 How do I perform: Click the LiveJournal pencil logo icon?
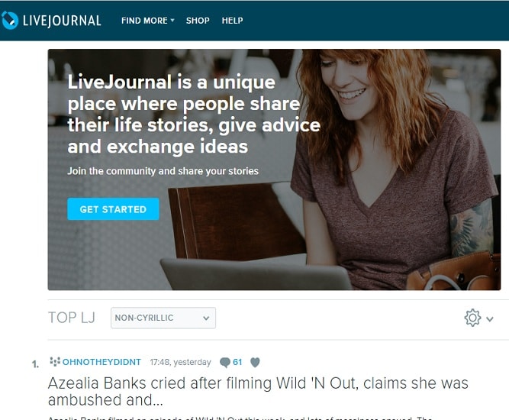coord(9,21)
